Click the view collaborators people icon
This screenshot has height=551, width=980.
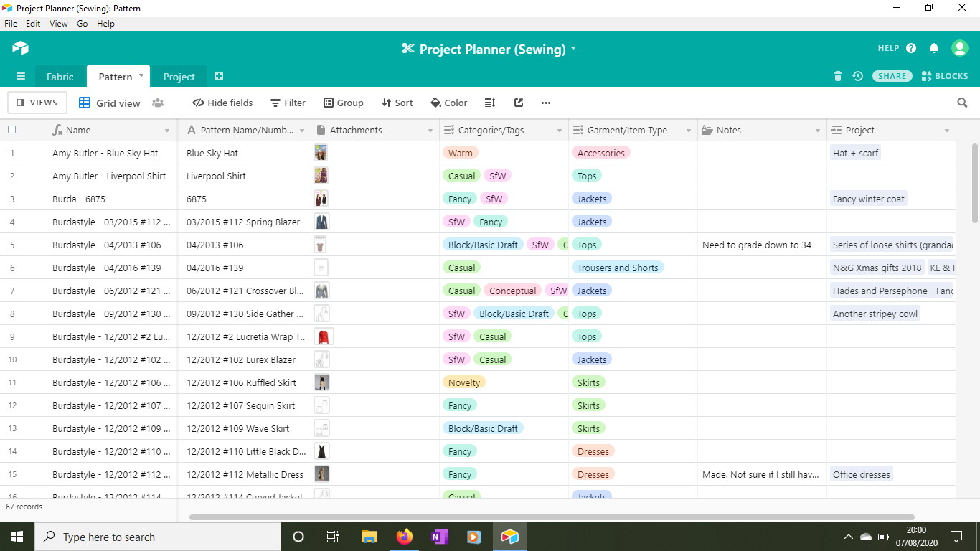click(158, 103)
